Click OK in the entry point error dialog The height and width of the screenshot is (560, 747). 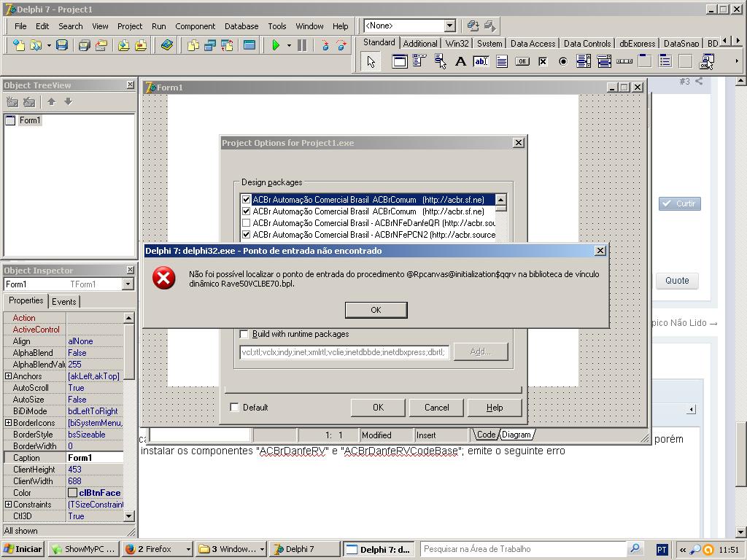coord(376,310)
